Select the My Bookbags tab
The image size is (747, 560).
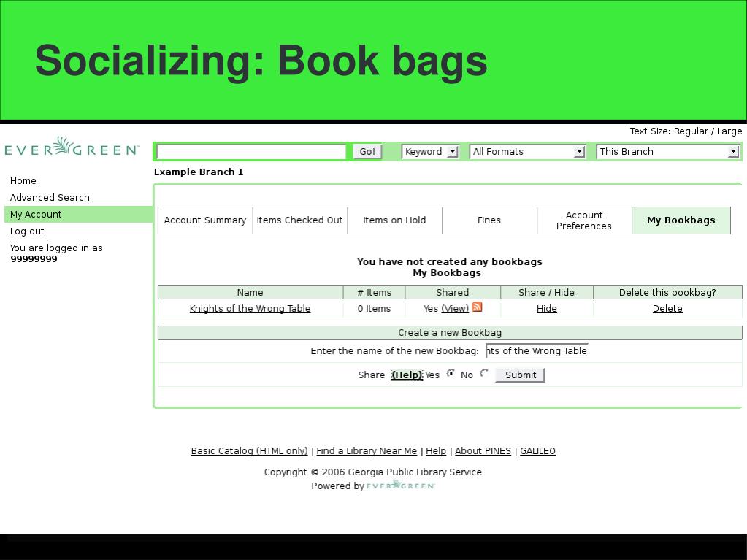(681, 220)
